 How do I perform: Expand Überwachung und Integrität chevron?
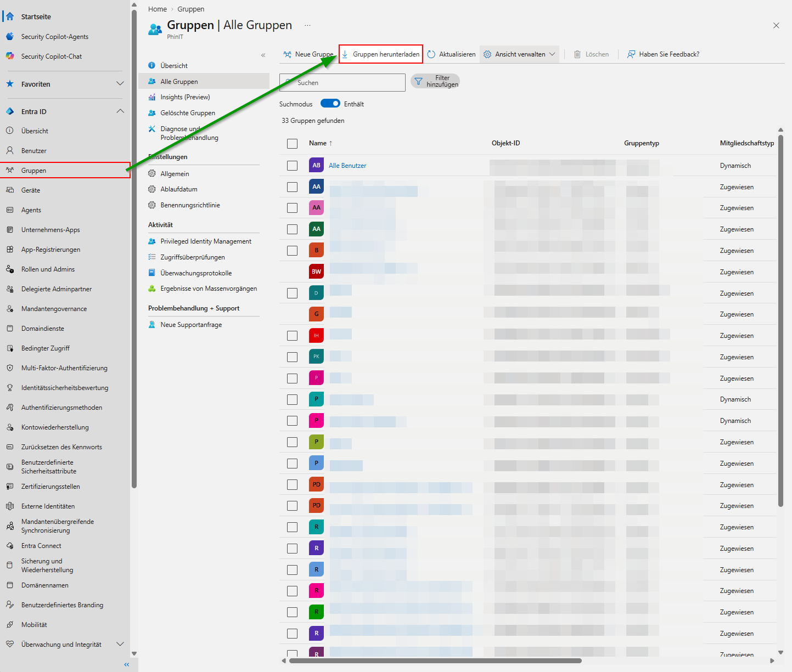pos(120,644)
